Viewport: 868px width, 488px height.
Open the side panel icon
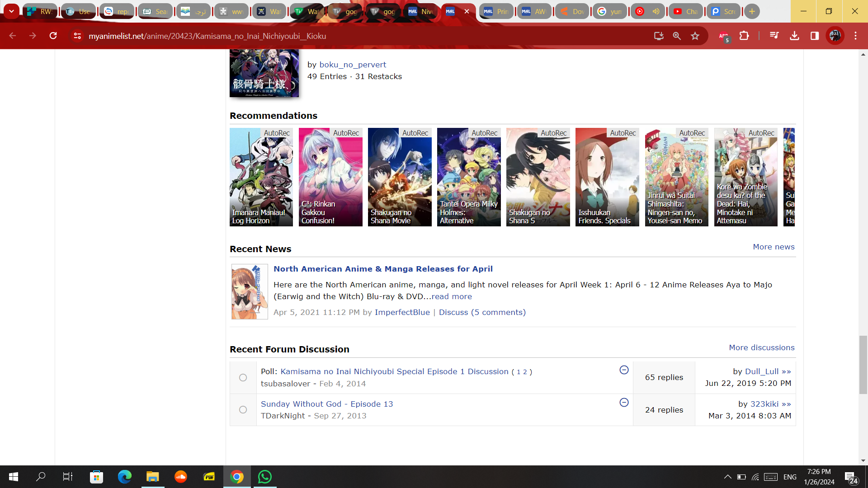(815, 36)
